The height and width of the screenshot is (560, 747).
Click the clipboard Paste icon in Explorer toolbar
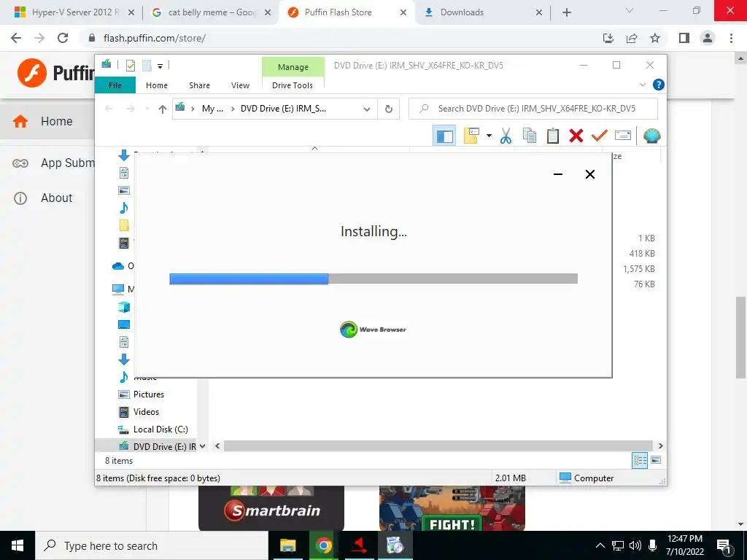553,136
